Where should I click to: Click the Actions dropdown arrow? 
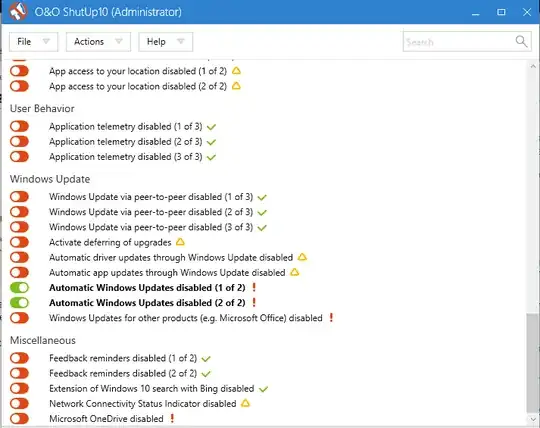click(119, 41)
